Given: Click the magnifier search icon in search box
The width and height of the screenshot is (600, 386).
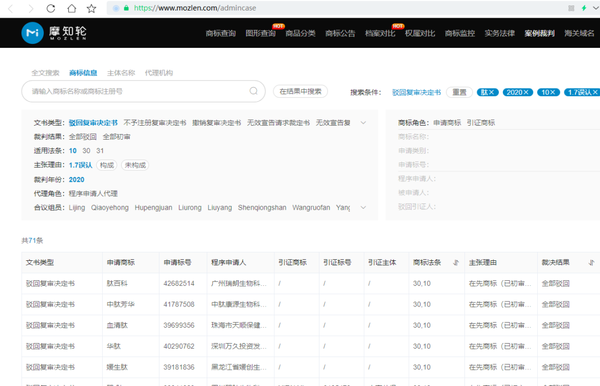Looking at the screenshot, I should 253,91.
